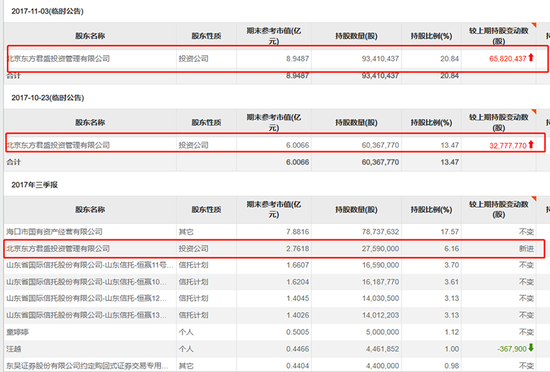Select the '2017年三季报' section title

point(34,185)
